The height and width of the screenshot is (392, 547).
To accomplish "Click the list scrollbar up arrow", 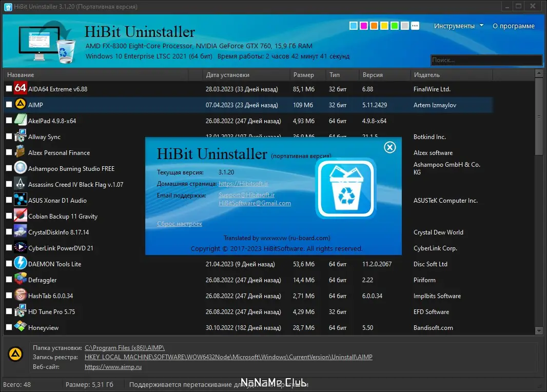I will click(539, 73).
